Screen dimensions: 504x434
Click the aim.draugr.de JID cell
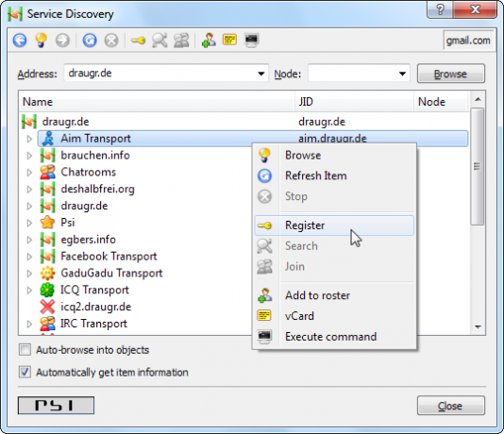332,139
